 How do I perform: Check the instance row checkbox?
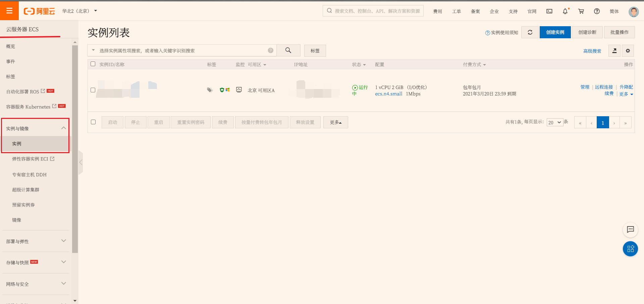tap(93, 90)
